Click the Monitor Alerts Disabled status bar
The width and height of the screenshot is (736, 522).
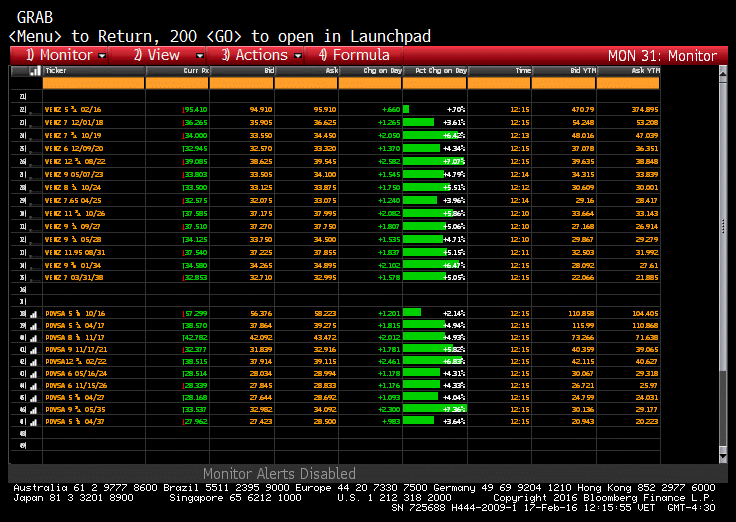coord(279,473)
